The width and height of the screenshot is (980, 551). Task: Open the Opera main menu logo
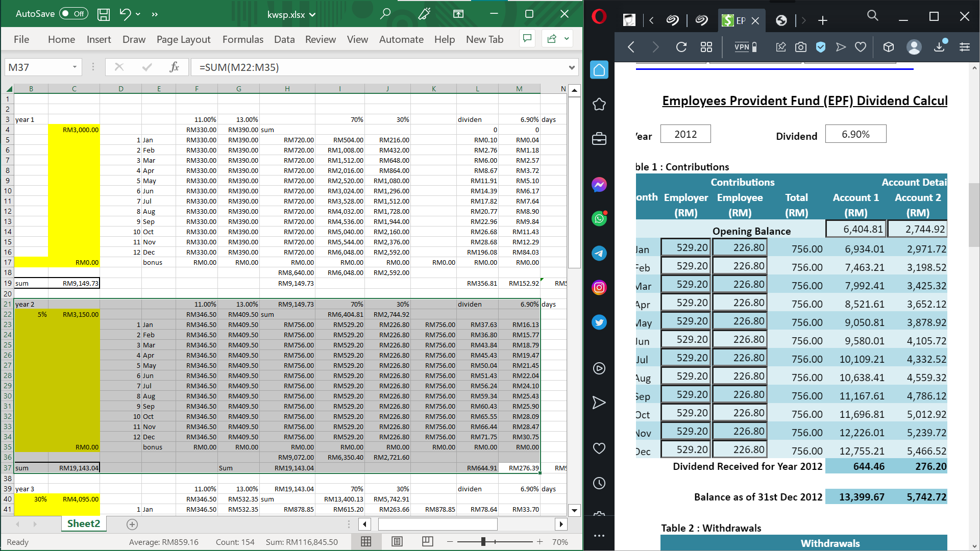[x=599, y=16]
